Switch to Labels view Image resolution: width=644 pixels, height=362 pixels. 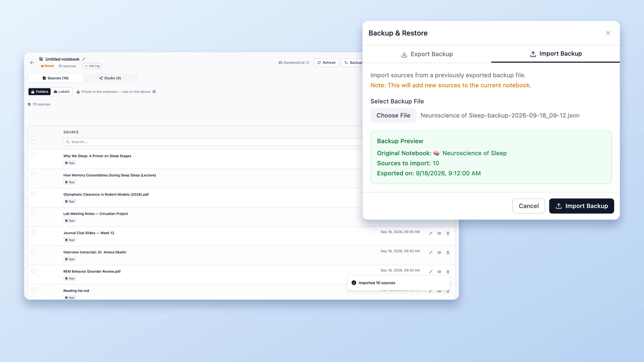pyautogui.click(x=62, y=92)
